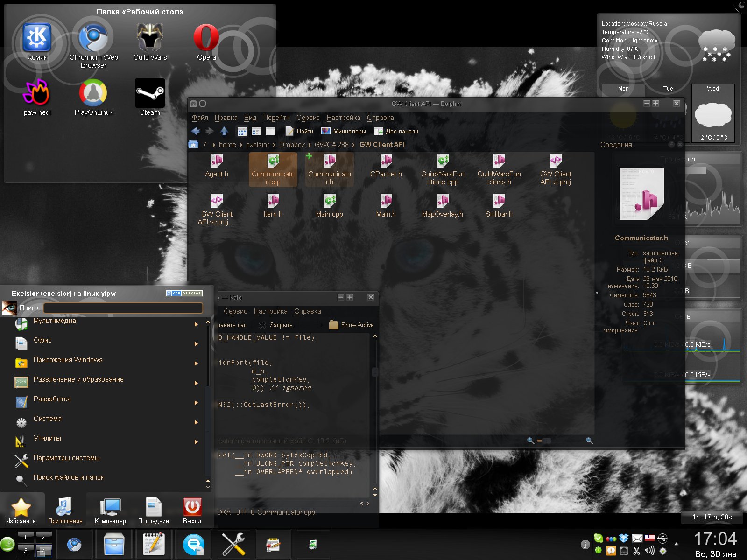Go up one folder in Dolphin
Screen dimensions: 747x560
click(x=224, y=131)
